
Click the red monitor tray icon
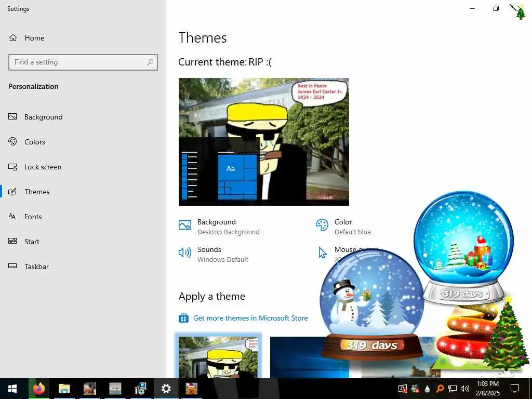[403, 389]
